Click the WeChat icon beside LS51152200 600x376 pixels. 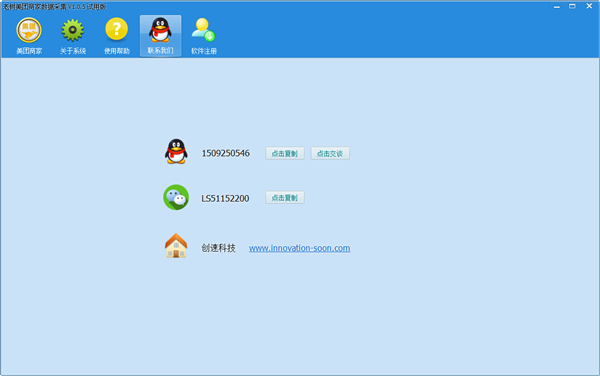click(x=176, y=197)
